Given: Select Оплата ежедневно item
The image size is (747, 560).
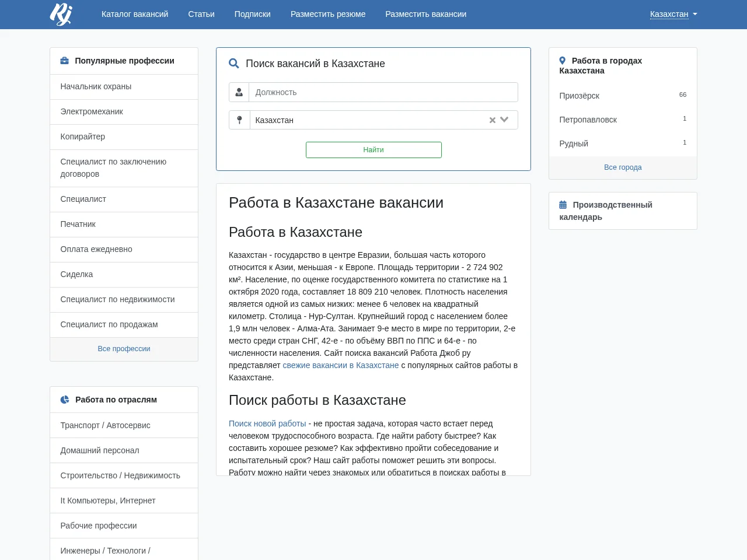Looking at the screenshot, I should [124, 249].
